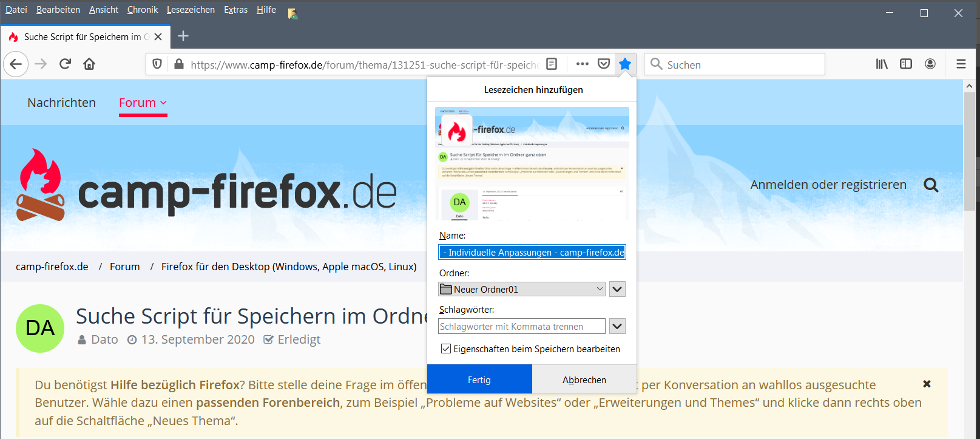The width and height of the screenshot is (980, 439).
Task: Reload the current page
Action: tap(65, 64)
